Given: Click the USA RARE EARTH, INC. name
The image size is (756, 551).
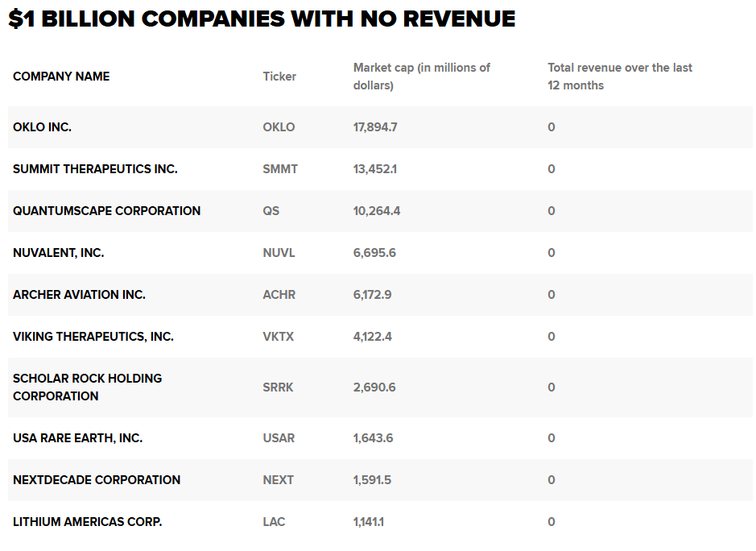Looking at the screenshot, I should (x=77, y=438).
